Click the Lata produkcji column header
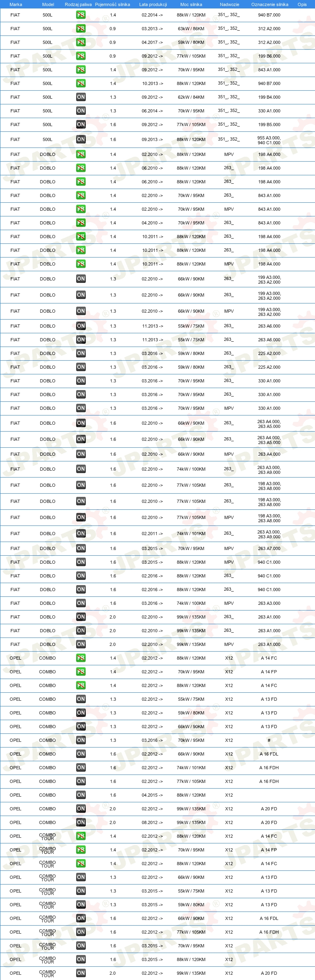Image resolution: width=315 pixels, height=980 pixels. point(153,4)
